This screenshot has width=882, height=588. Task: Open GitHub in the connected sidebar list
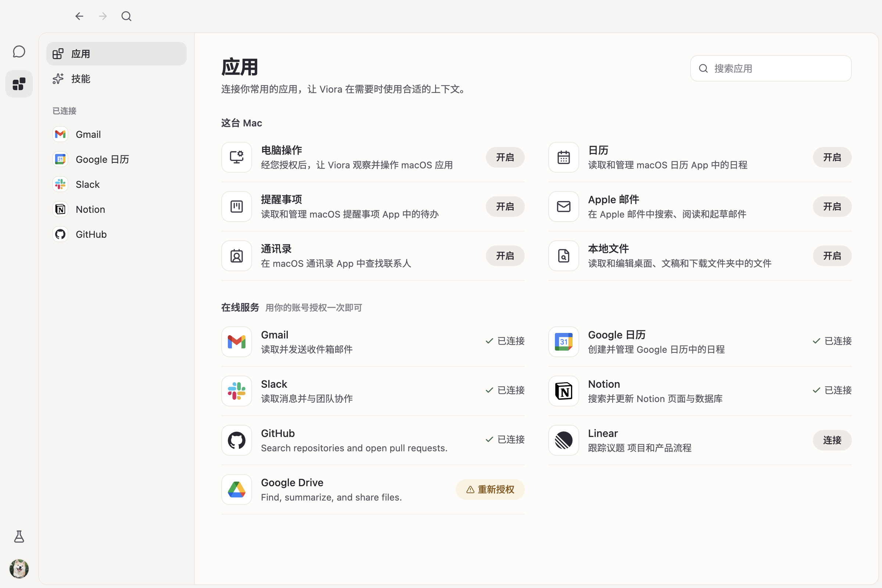tap(116, 234)
